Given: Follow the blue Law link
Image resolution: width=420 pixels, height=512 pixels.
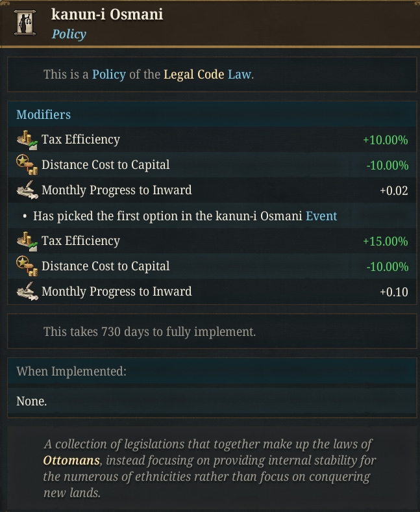Looking at the screenshot, I should coord(240,75).
